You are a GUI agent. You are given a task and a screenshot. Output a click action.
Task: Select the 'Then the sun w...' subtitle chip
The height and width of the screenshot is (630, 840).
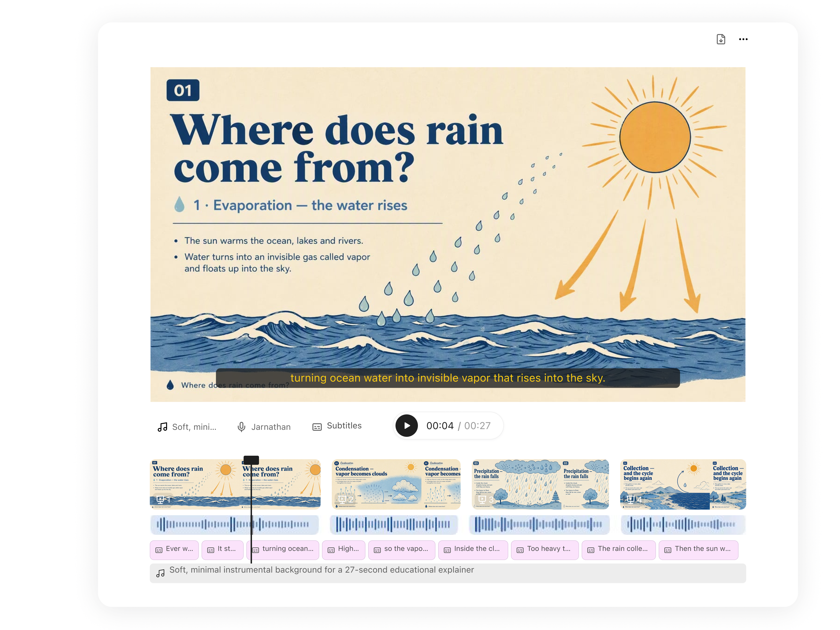pyautogui.click(x=698, y=549)
